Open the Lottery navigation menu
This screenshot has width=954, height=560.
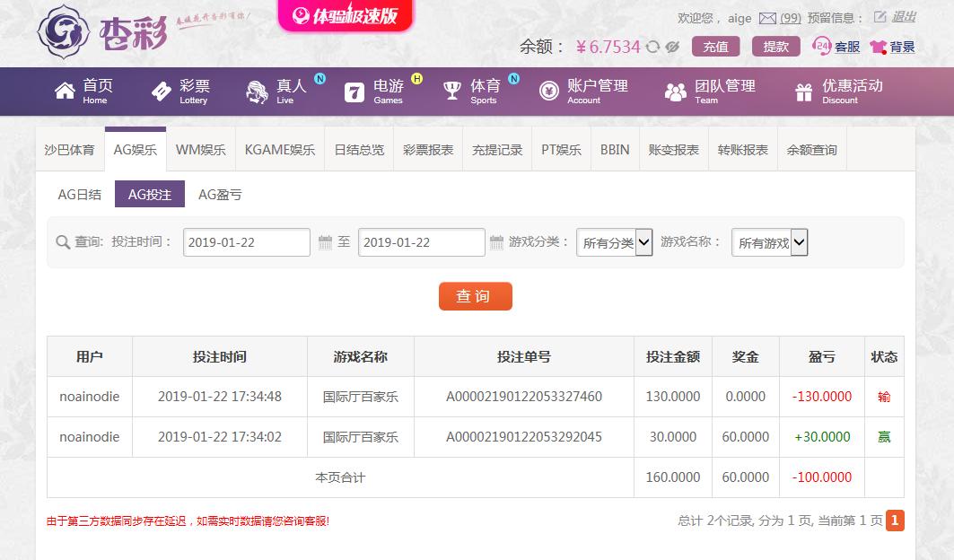[179, 92]
